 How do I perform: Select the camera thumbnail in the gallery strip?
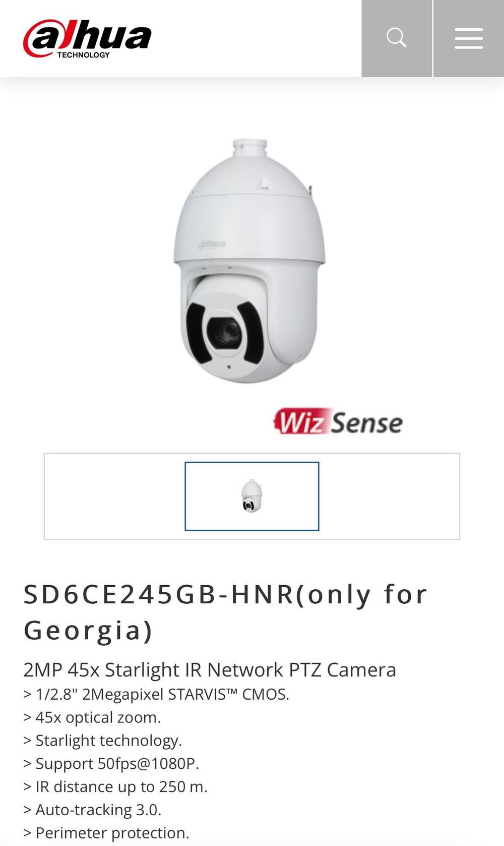[252, 496]
